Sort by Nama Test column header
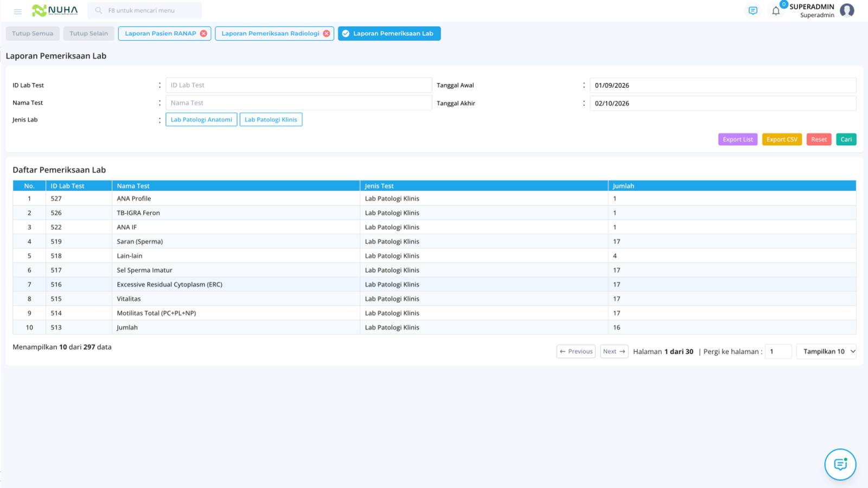 point(235,186)
